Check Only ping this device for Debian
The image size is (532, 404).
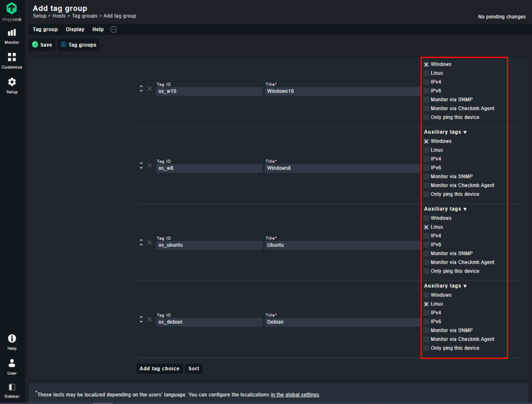coord(426,348)
